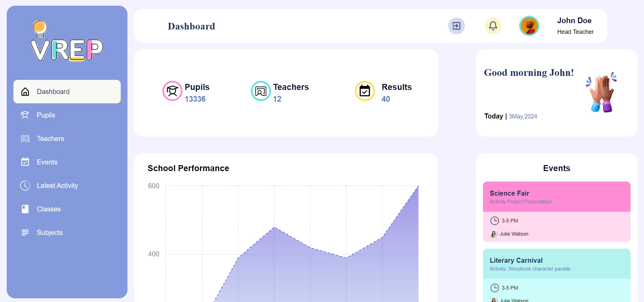Click the Teachers count 12
The width and height of the screenshot is (644, 302).
pyautogui.click(x=277, y=99)
